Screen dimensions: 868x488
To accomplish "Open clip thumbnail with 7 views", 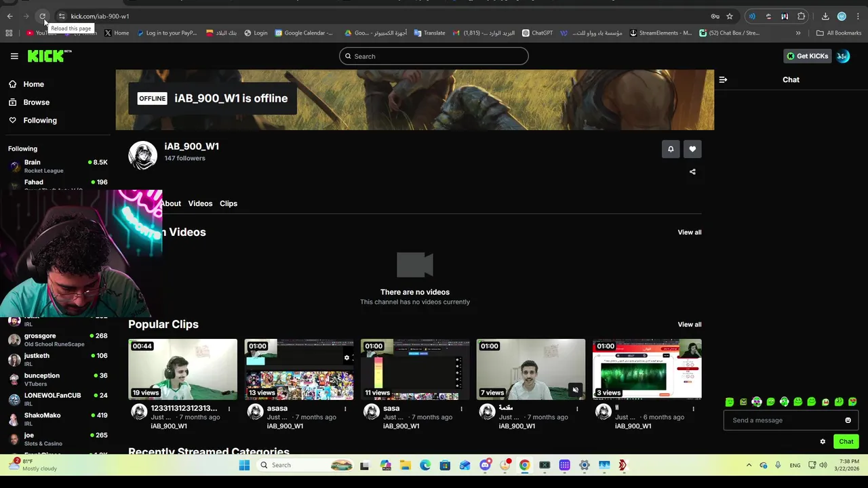I will point(531,369).
